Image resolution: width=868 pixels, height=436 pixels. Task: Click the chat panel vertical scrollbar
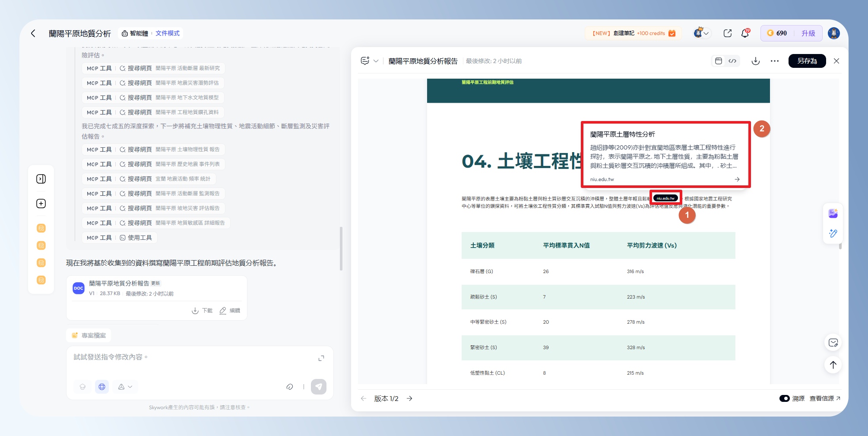pos(341,248)
